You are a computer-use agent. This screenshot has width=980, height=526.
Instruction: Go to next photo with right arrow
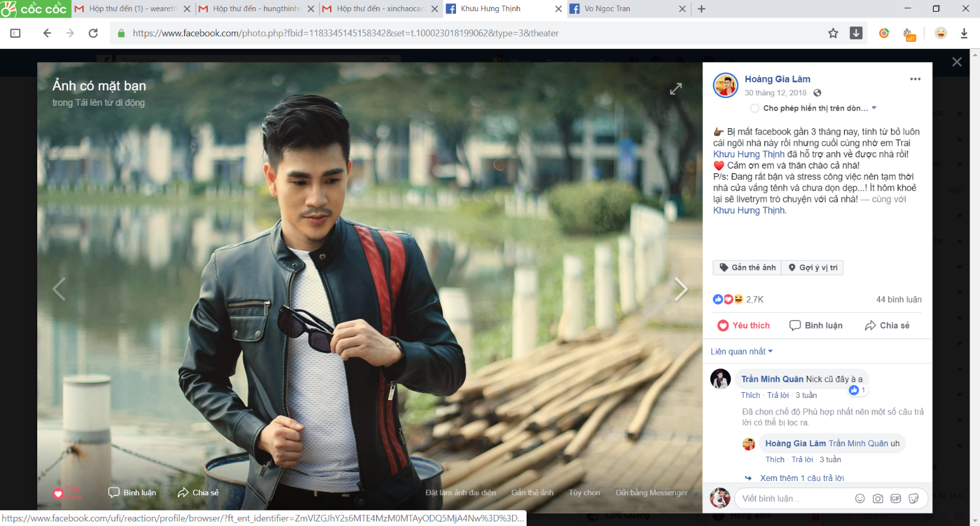pos(681,289)
